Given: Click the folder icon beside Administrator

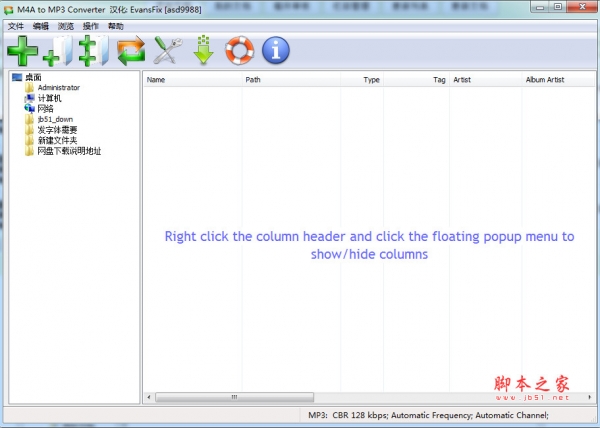Looking at the screenshot, I should point(29,88).
